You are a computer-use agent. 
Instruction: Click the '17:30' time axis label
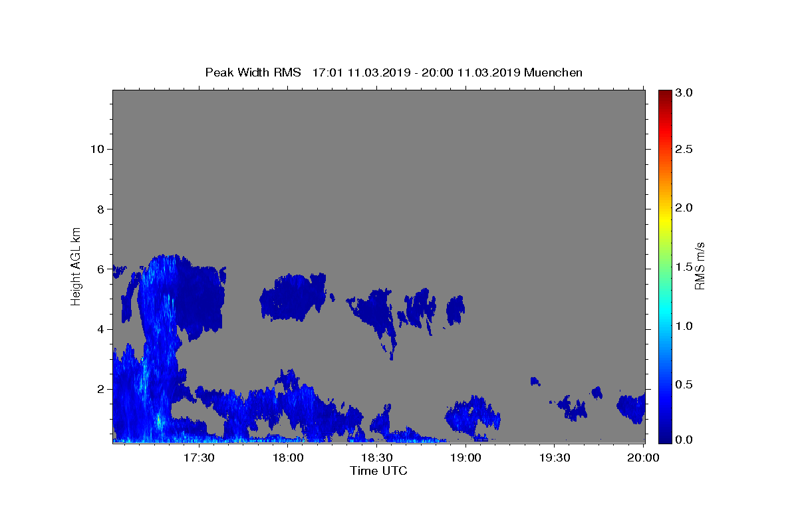pos(199,458)
